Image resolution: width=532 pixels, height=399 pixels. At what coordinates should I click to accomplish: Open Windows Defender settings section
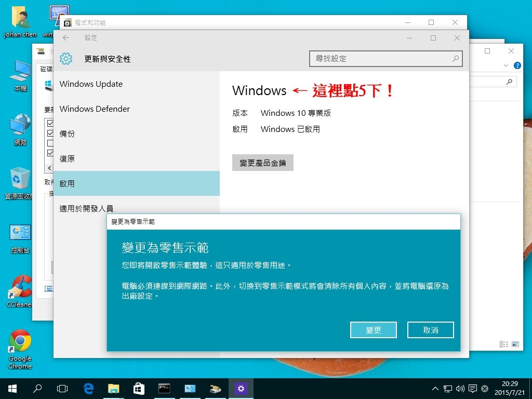point(137,109)
